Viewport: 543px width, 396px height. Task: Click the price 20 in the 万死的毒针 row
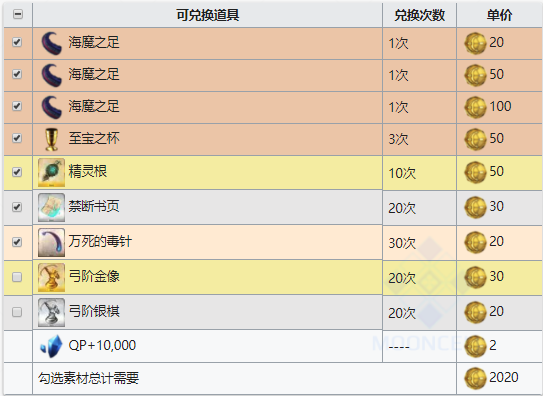497,241
